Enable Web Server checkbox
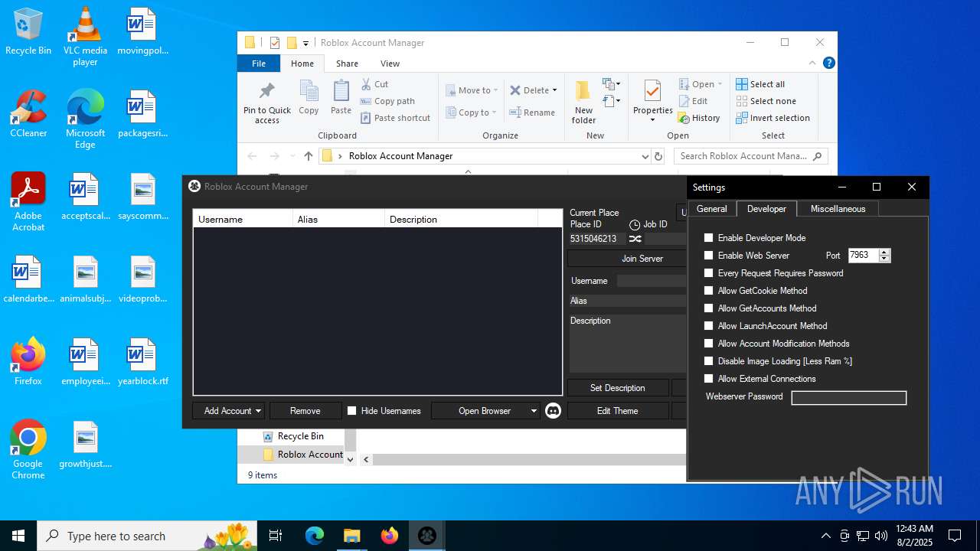The height and width of the screenshot is (551, 980). click(x=708, y=256)
